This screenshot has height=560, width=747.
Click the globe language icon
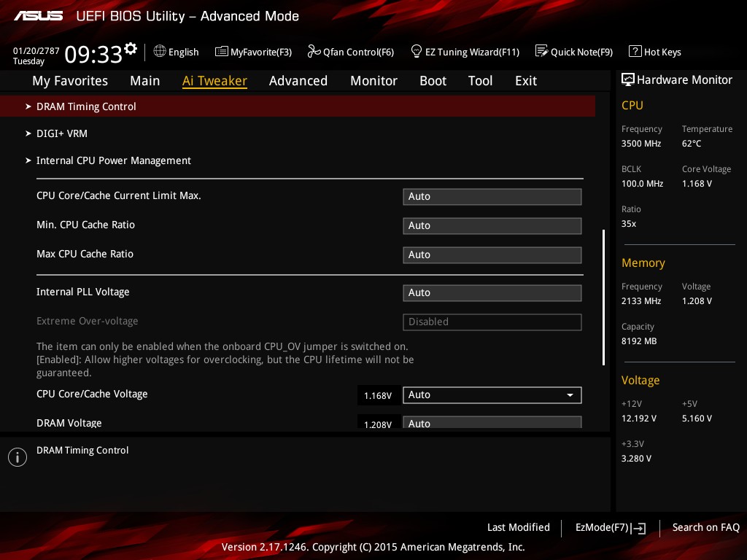point(160,51)
